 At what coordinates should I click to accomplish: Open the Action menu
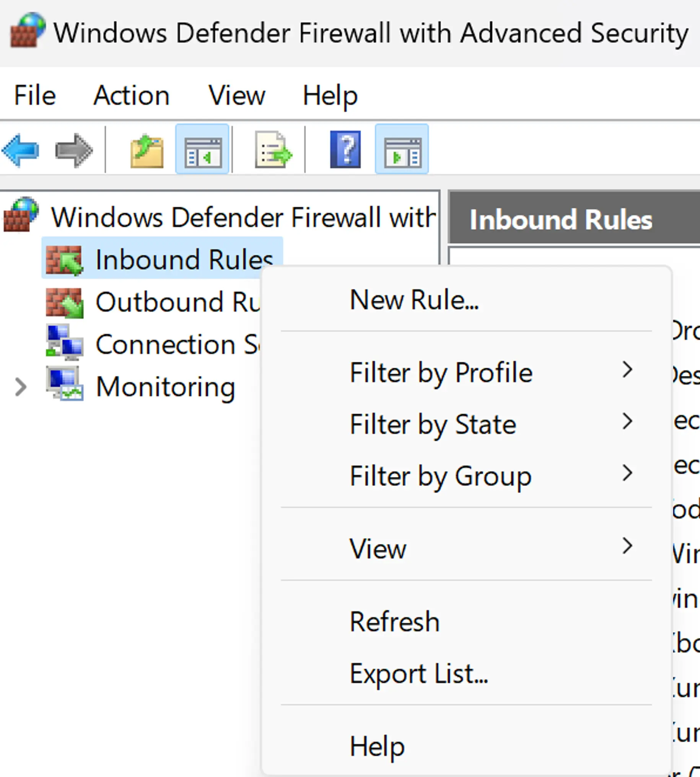tap(132, 95)
